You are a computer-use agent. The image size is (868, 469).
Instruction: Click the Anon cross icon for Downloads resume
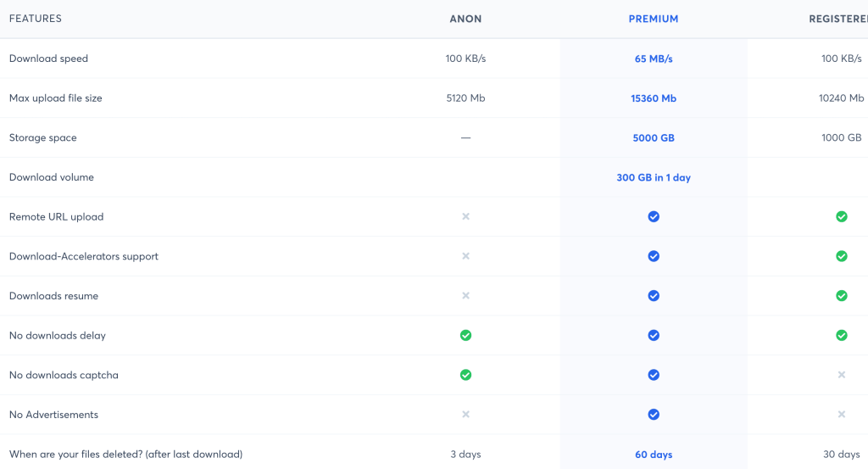click(465, 296)
